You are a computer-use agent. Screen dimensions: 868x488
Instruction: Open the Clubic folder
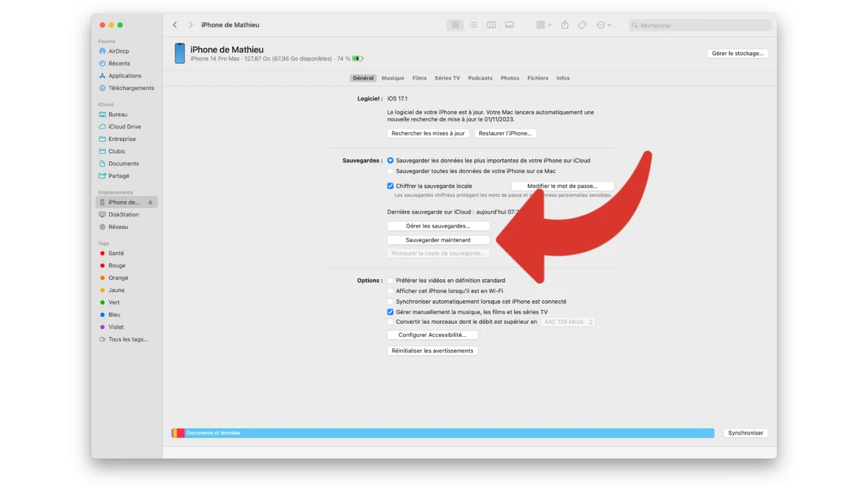click(x=116, y=151)
